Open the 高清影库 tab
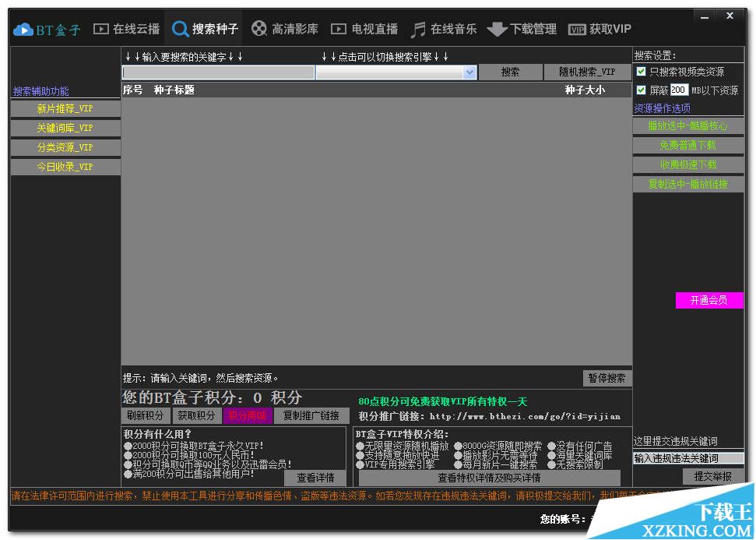The height and width of the screenshot is (540, 756). pyautogui.click(x=285, y=29)
